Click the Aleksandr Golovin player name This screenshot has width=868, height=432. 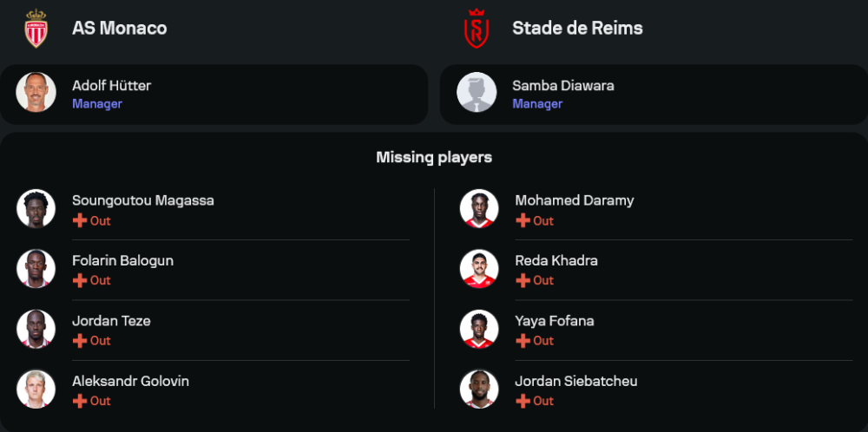(x=131, y=381)
